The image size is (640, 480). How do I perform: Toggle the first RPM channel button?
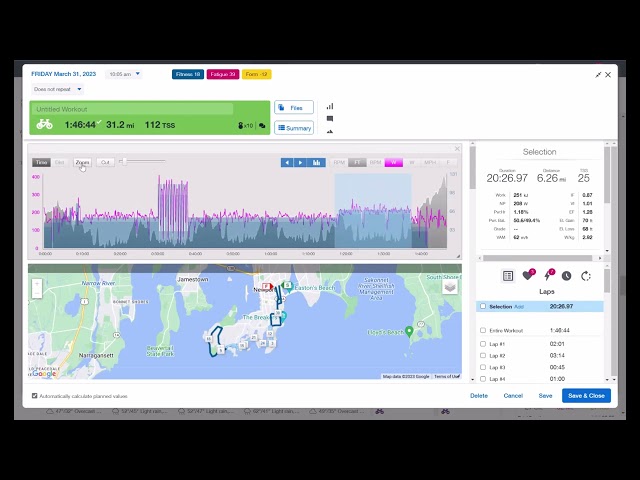click(x=339, y=162)
